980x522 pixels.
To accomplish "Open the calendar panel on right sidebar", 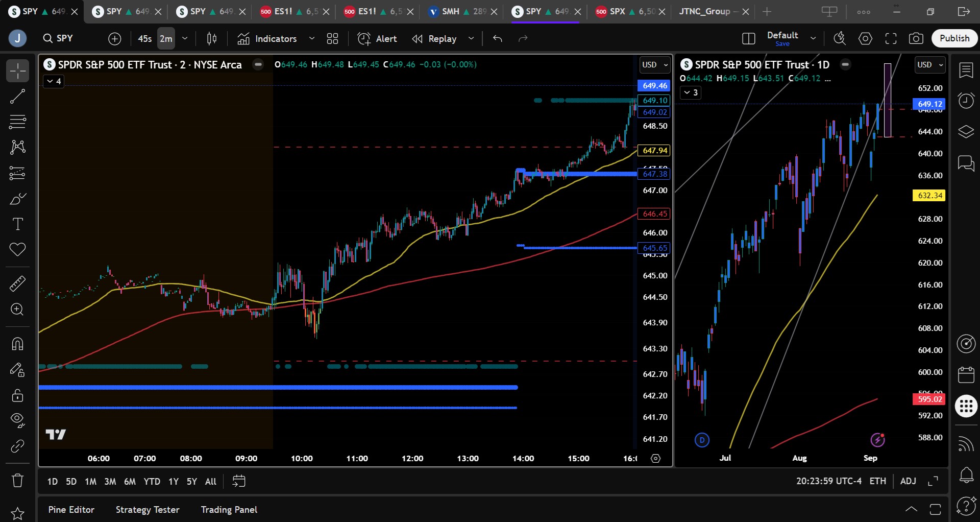I will pyautogui.click(x=966, y=374).
